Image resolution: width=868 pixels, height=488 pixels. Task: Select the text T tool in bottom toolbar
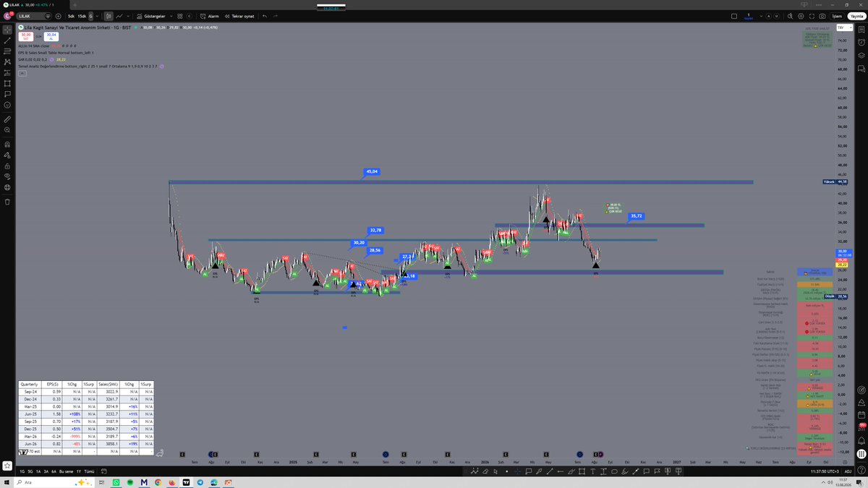pos(592,471)
